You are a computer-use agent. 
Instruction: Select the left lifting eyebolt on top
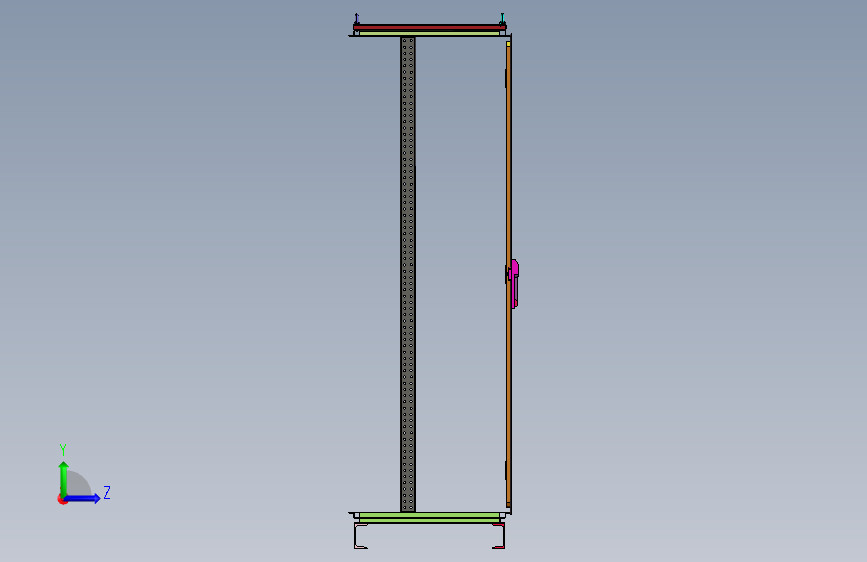click(357, 19)
